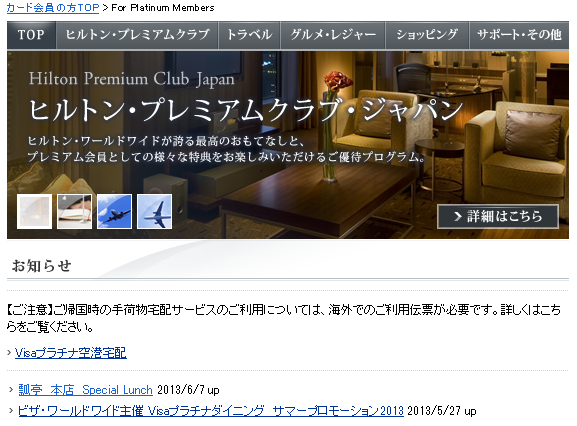The image size is (577, 426).
Task: Open the Visaプラチナダイニング サマープロモーション2013 link
Action: click(x=211, y=411)
